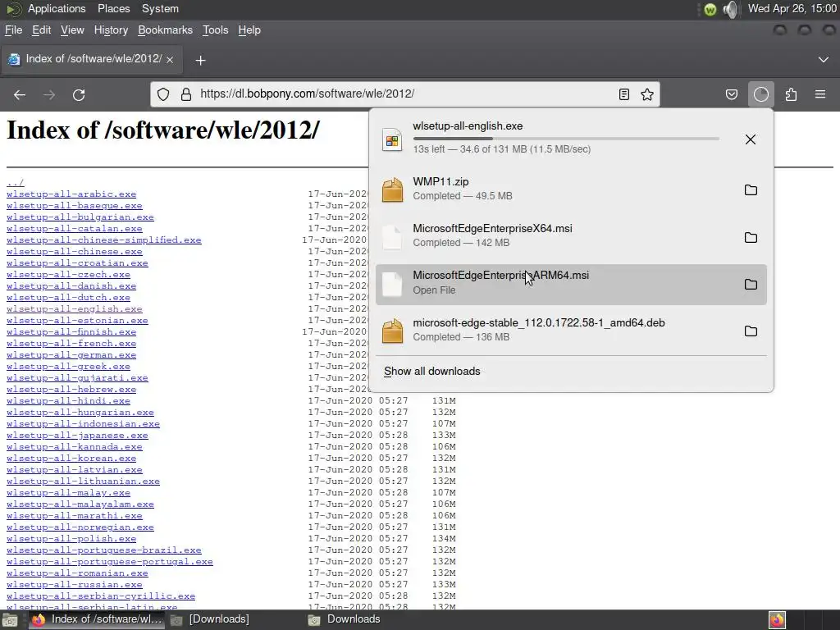
Task: Download wlsetup-all-arabic.exe
Action: (71, 194)
